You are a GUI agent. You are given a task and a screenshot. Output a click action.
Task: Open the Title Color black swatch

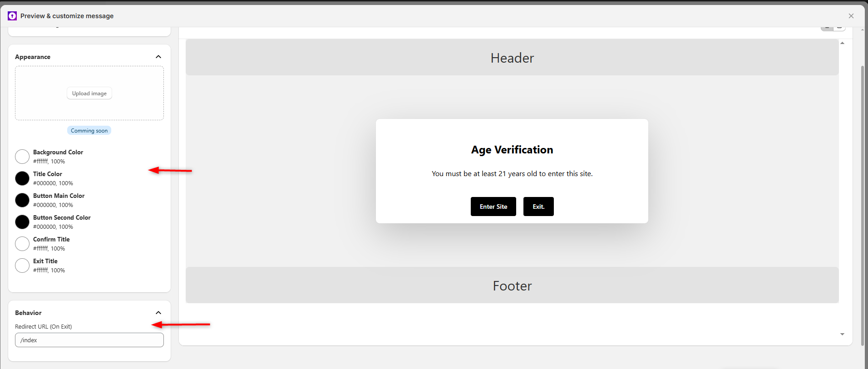click(22, 178)
